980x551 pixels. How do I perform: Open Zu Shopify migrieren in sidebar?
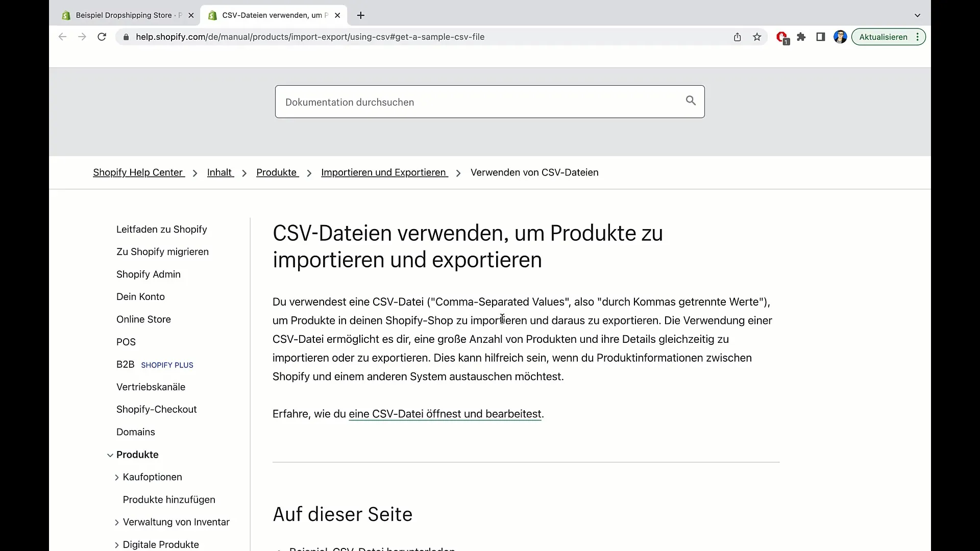tap(162, 252)
